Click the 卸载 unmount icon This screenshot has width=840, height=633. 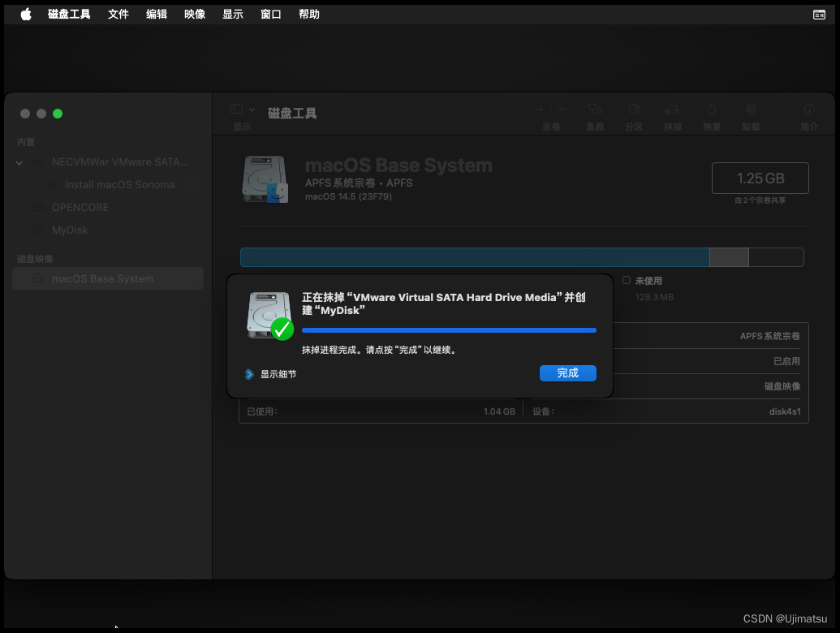click(x=751, y=110)
